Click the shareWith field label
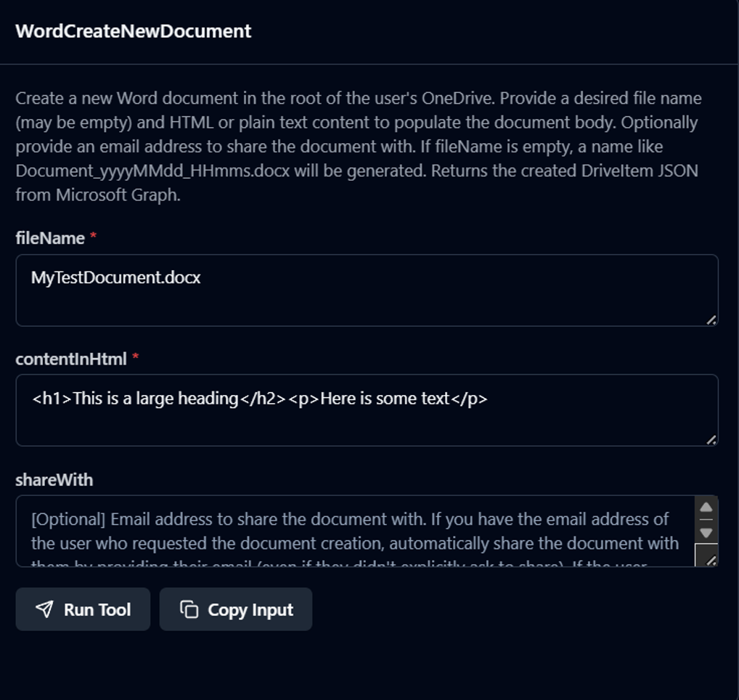 pyautogui.click(x=54, y=480)
